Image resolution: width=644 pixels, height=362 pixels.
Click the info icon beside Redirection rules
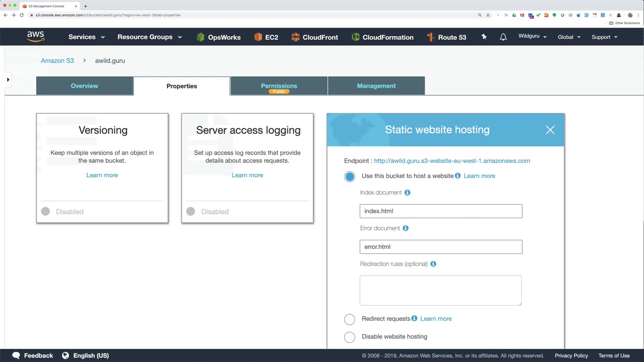coord(433,264)
